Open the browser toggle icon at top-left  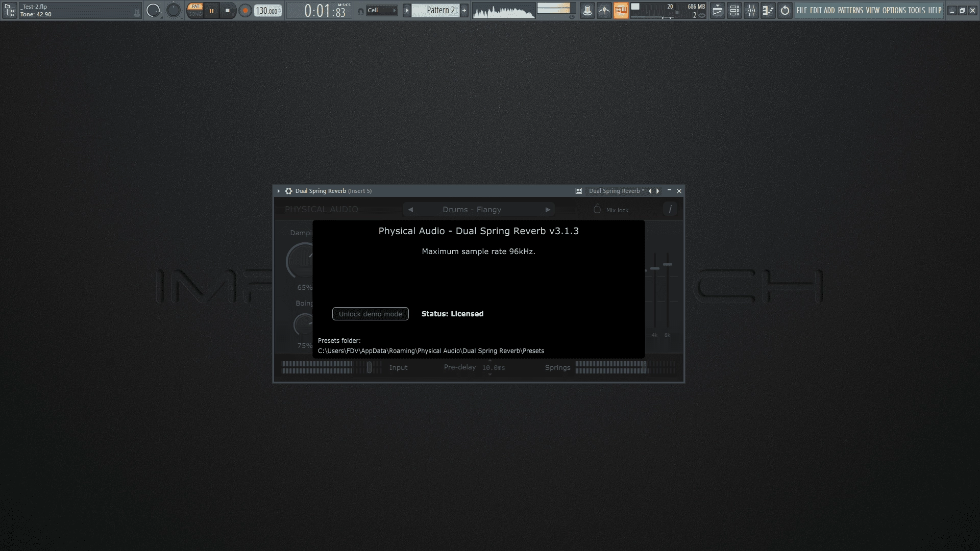9,10
